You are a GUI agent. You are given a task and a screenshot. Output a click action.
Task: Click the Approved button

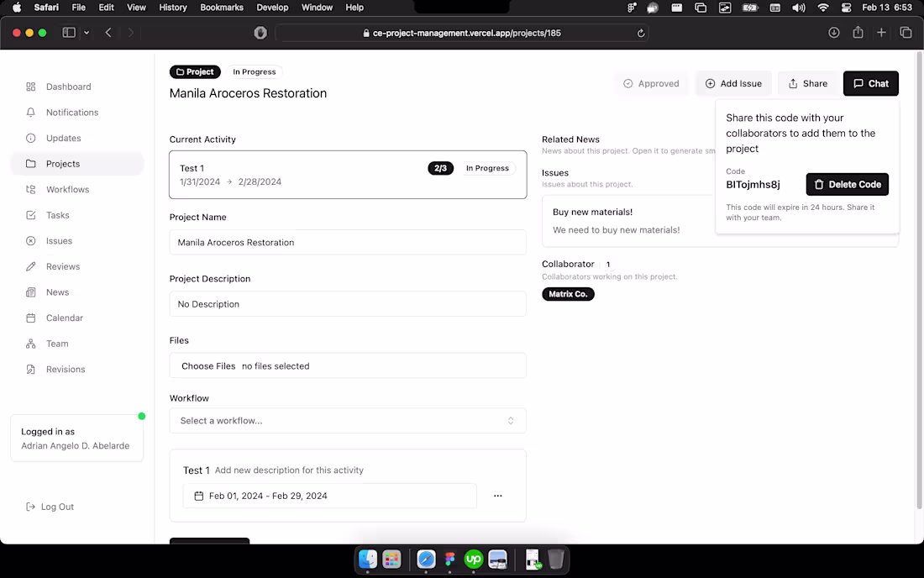651,84
